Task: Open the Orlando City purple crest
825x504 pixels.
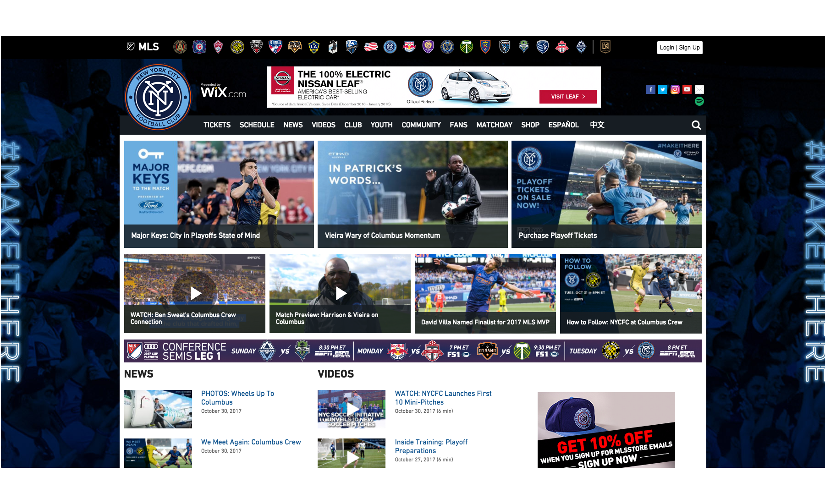Action: click(428, 47)
